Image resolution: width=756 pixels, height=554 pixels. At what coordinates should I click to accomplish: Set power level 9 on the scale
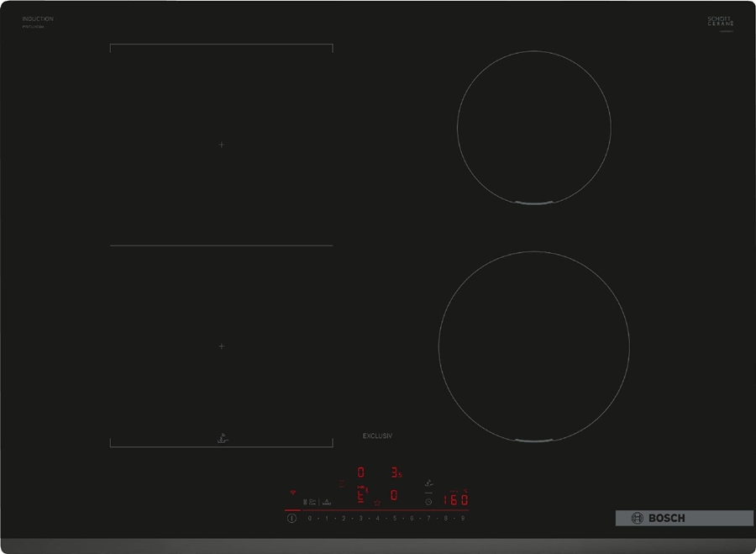click(x=462, y=519)
